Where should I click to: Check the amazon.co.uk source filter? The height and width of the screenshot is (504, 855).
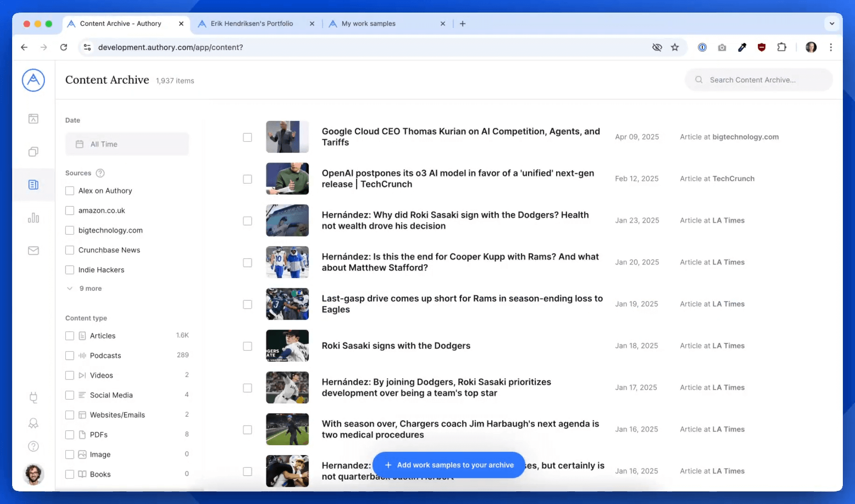tap(70, 210)
